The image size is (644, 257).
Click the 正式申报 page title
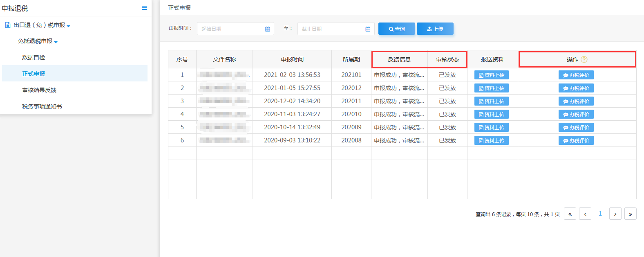pos(179,8)
